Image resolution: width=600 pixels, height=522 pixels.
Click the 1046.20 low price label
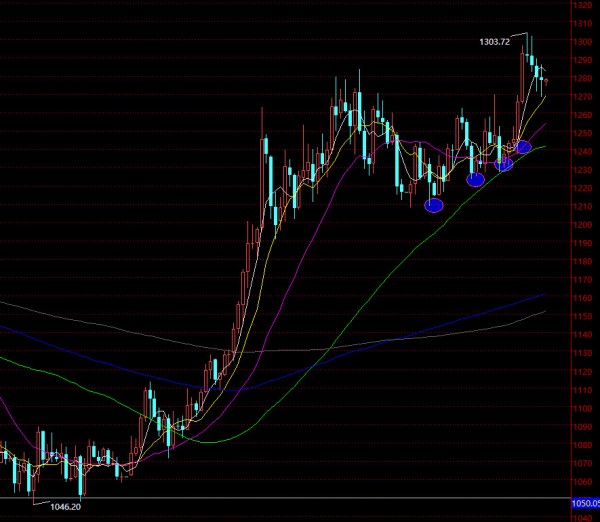pyautogui.click(x=66, y=508)
